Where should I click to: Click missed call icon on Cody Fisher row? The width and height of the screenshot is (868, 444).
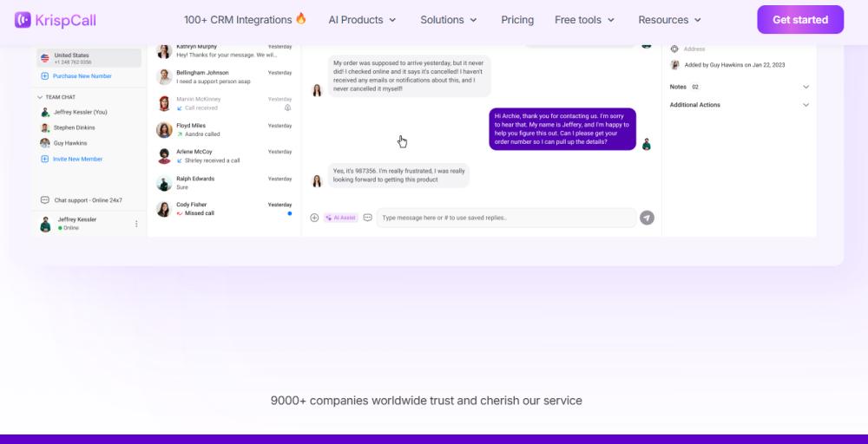(180, 213)
